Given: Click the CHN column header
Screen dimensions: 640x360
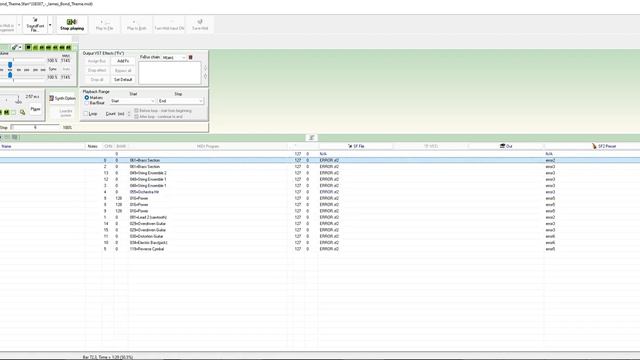Looking at the screenshot, I should click(108, 146).
